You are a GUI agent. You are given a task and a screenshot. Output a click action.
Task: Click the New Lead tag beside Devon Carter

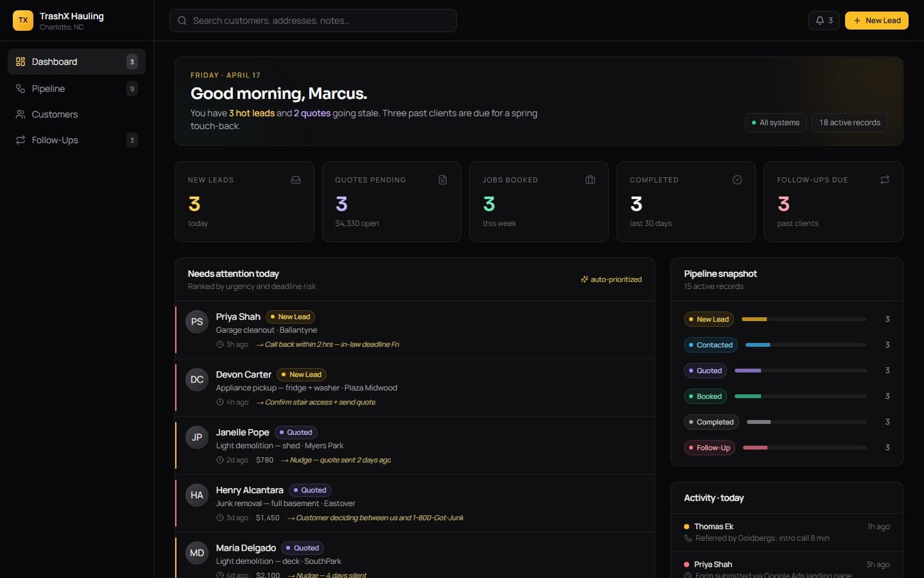tap(302, 374)
